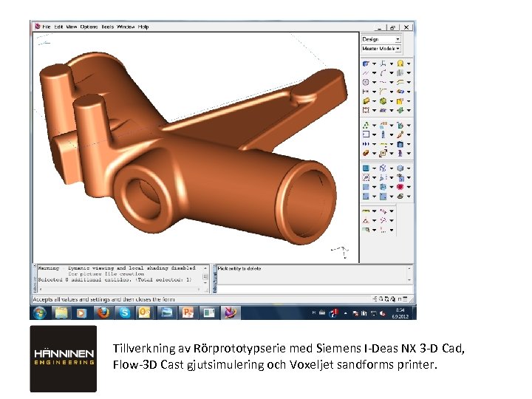The height and width of the screenshot is (399, 532).
Task: Expand arrow beside the orange eraser icon
Action: (374, 154)
